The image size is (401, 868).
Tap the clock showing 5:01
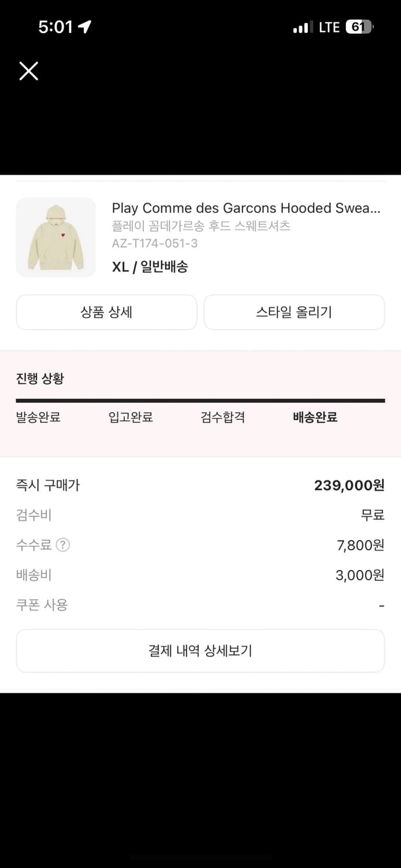pyautogui.click(x=55, y=26)
